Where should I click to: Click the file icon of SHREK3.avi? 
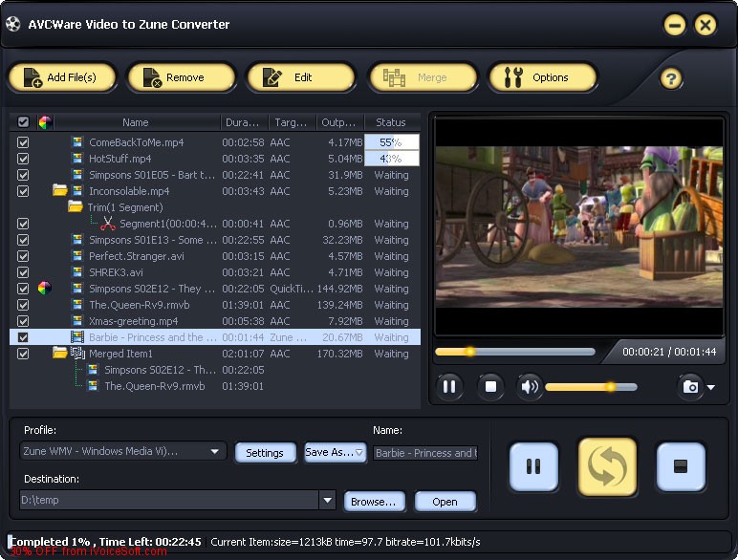click(x=77, y=272)
